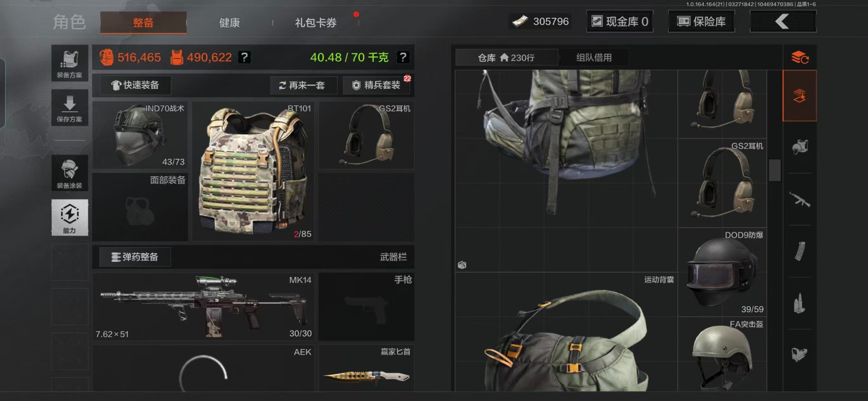This screenshot has height=401, width=868.
Task: Select the 运动背囊 bag in warehouse
Action: click(566, 331)
